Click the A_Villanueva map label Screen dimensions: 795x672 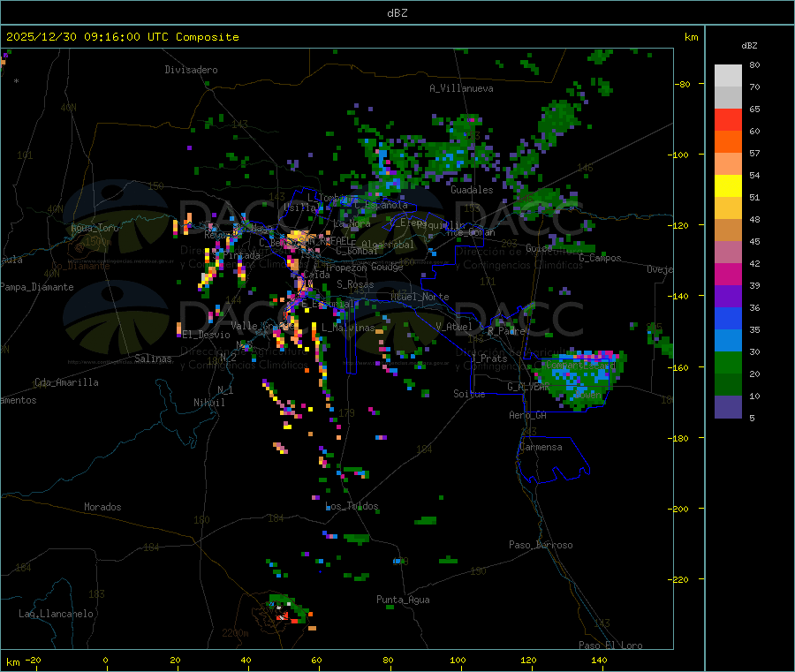tap(461, 88)
